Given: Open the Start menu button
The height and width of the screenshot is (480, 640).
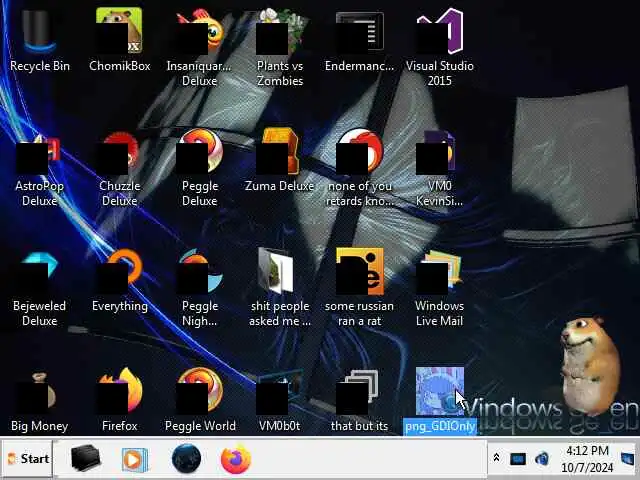Looking at the screenshot, I should tap(28, 459).
